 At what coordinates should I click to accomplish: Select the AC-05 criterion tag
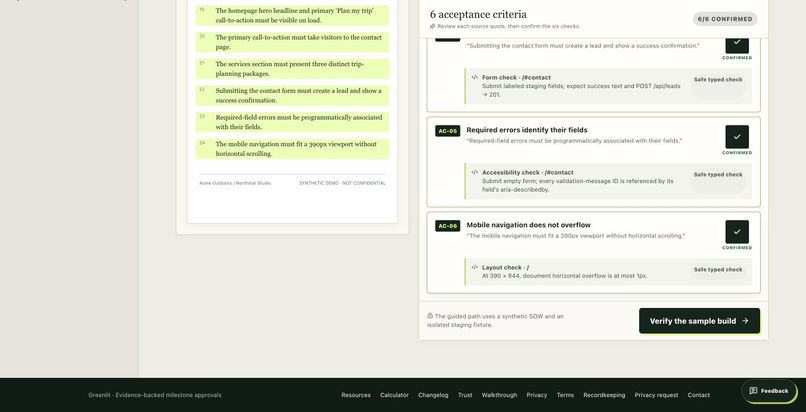pos(447,131)
